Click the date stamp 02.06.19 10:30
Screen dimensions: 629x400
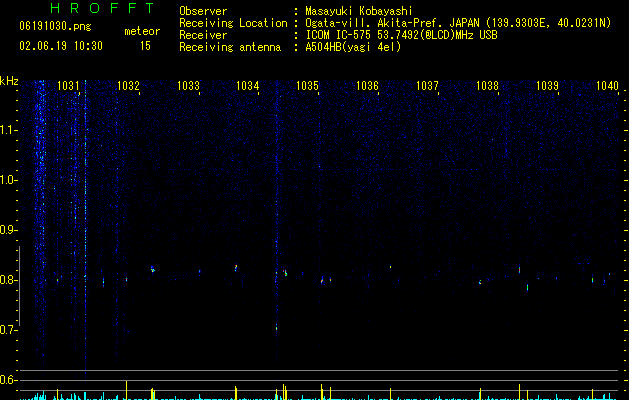(x=61, y=46)
